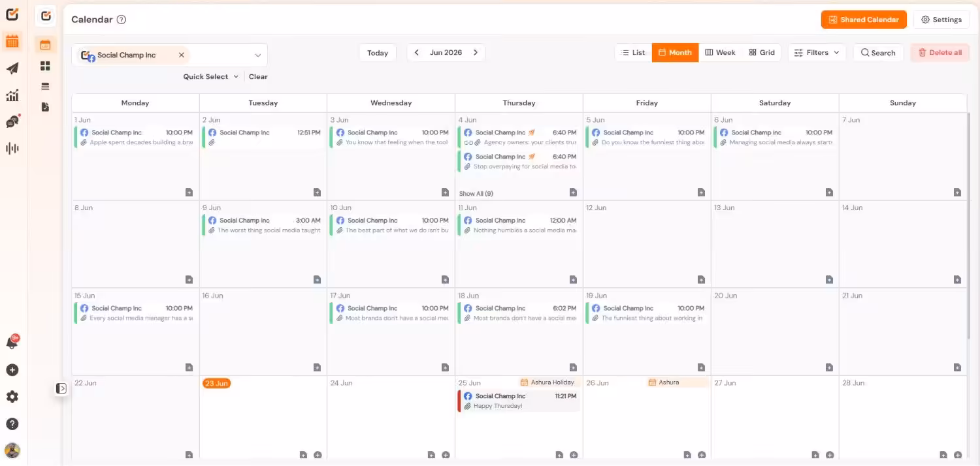Open calendar Settings button
This screenshot has height=466, width=980.
[x=941, y=20]
